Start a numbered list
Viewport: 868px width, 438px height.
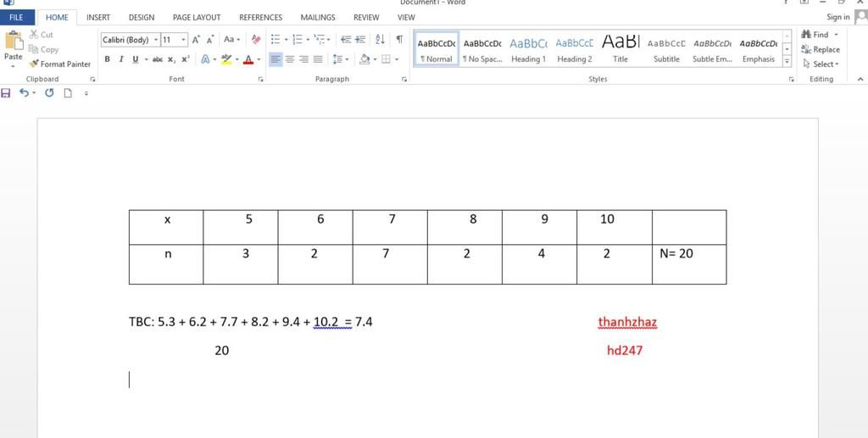[x=298, y=40]
